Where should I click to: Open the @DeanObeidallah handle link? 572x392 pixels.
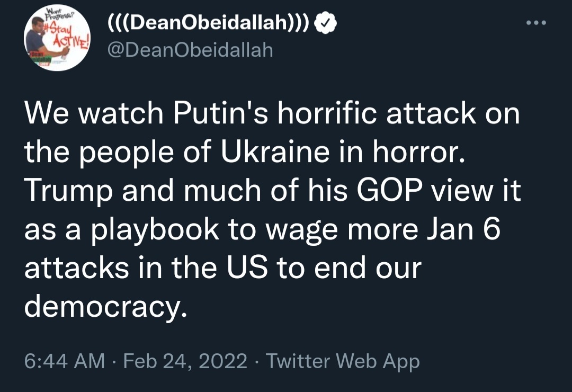point(190,50)
